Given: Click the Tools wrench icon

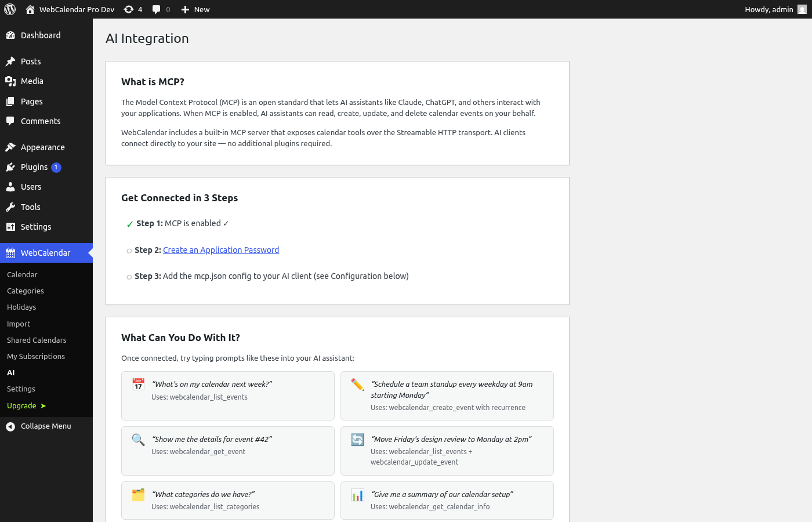Looking at the screenshot, I should point(10,207).
